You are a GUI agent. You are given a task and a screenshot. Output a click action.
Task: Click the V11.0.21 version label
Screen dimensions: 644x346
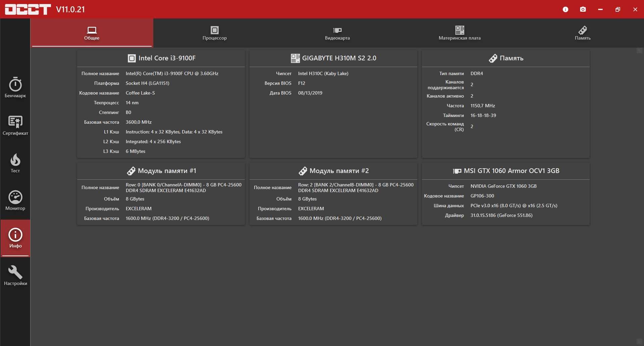click(70, 9)
